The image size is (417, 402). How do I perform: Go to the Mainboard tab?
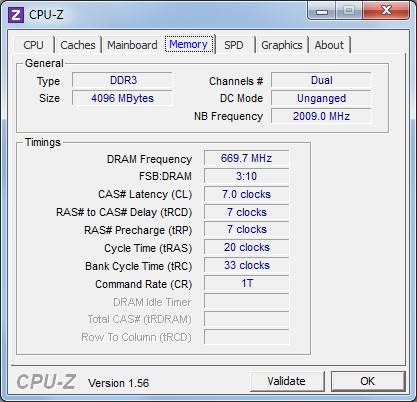tap(132, 45)
